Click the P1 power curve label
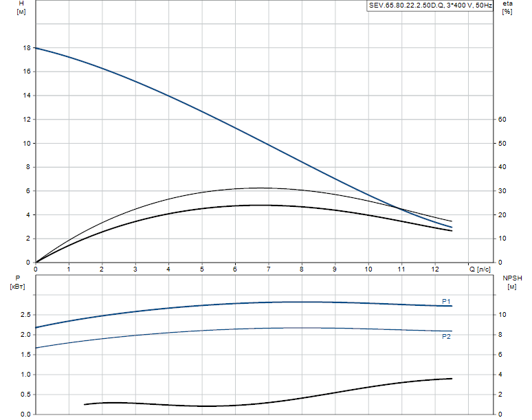Viewport: 532px width, 420px height. (x=446, y=301)
